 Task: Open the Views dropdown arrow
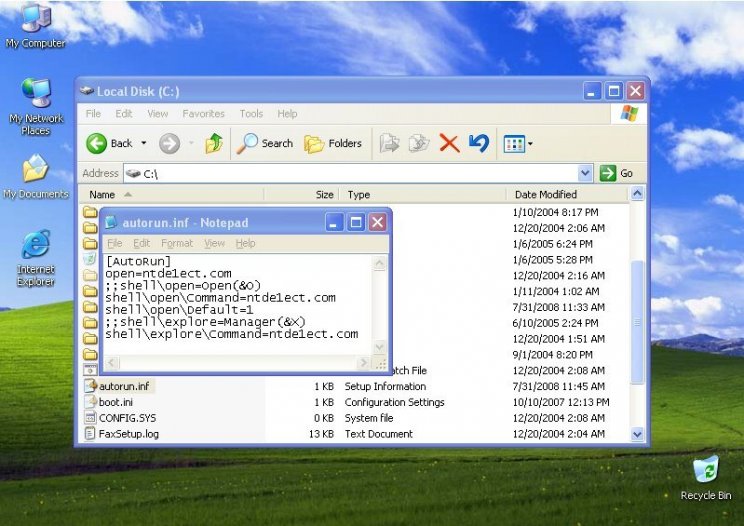[530, 143]
